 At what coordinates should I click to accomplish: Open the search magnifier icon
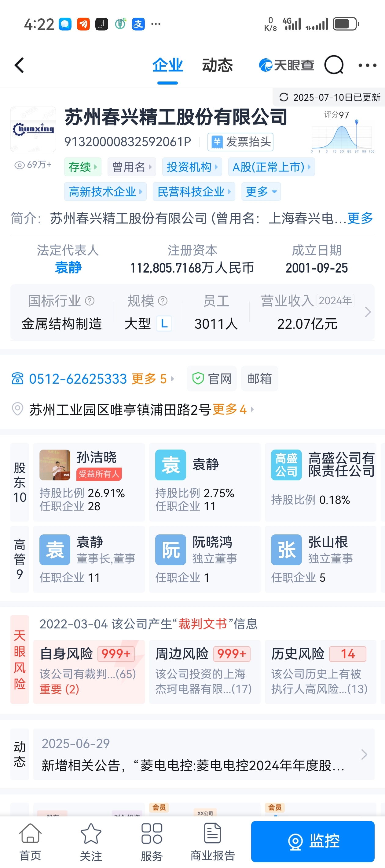334,65
